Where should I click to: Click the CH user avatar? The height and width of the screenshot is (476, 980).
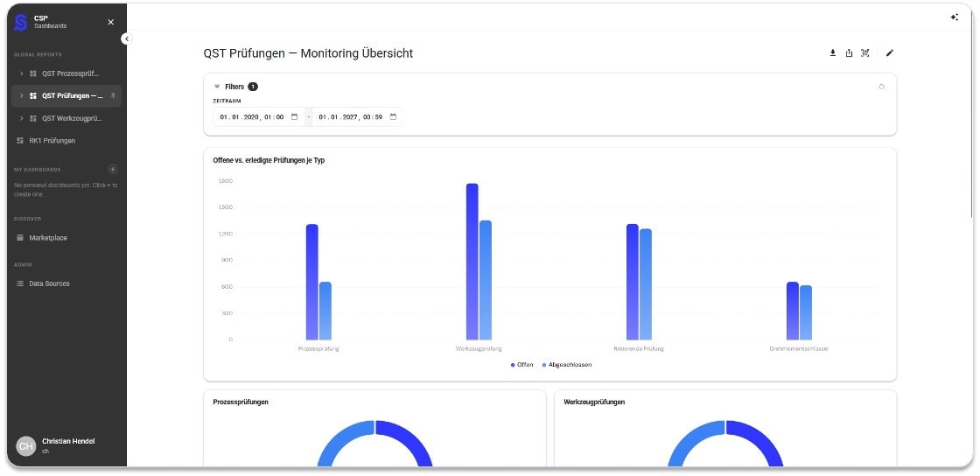click(25, 446)
